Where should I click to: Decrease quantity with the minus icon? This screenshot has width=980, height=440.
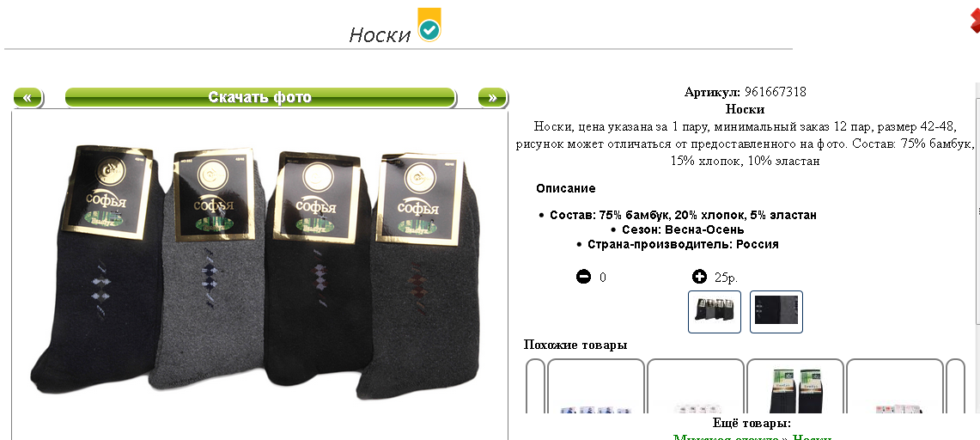(x=583, y=276)
